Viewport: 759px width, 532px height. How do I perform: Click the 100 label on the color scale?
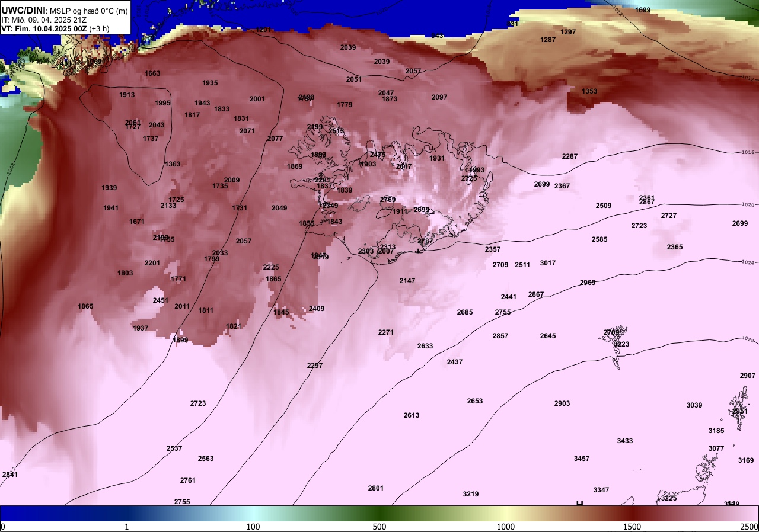[253, 527]
